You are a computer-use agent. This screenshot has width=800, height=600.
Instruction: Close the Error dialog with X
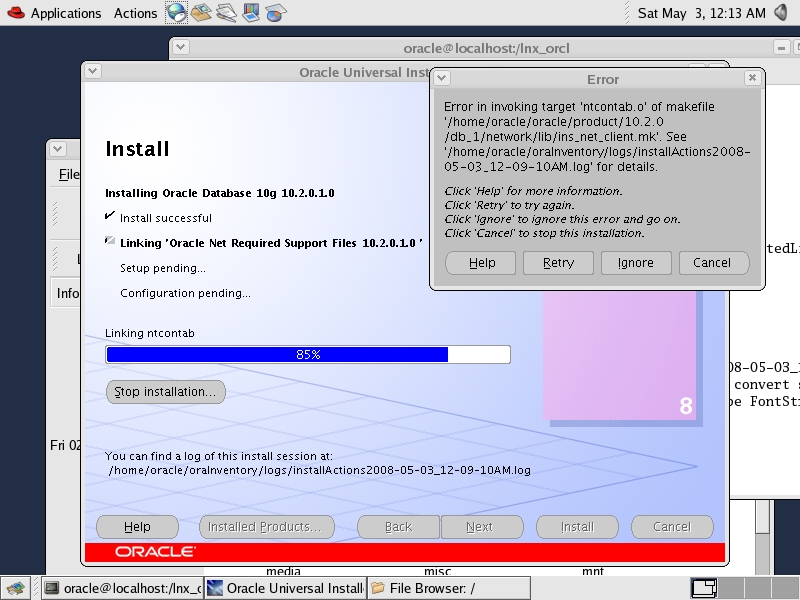tap(751, 79)
